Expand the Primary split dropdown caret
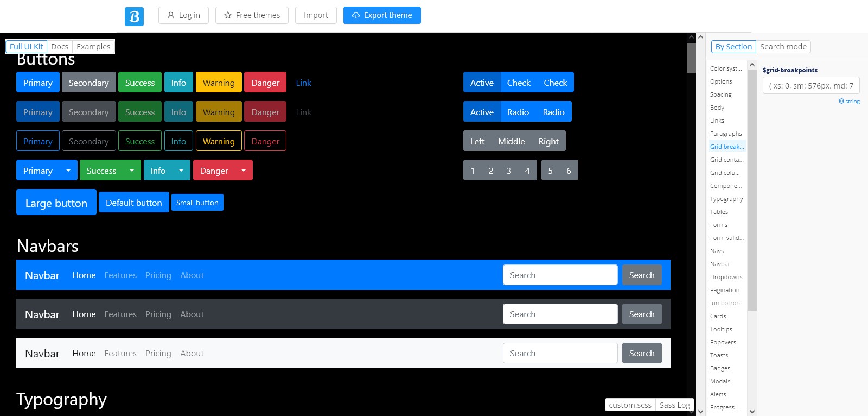Screen dimensions: 868x416 point(68,171)
